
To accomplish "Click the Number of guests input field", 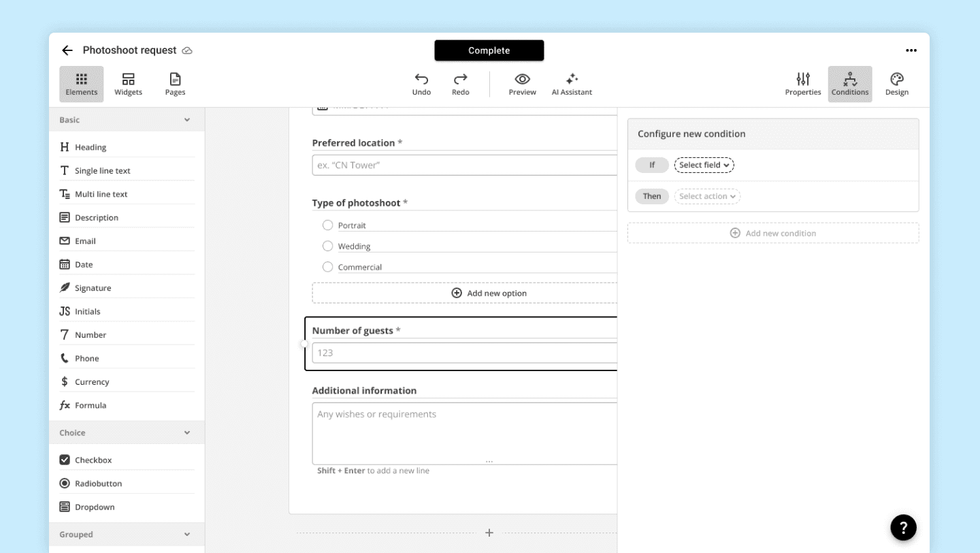I will coord(464,353).
